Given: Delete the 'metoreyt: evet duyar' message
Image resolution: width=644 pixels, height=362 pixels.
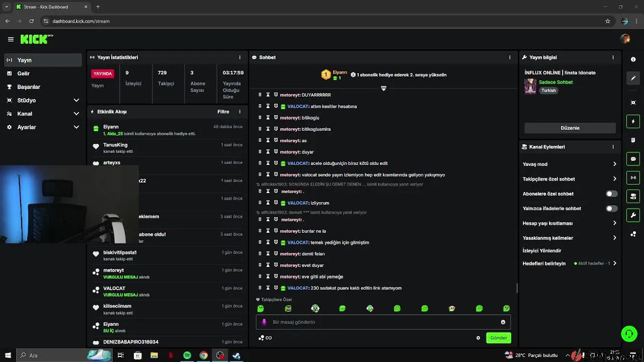Looking at the screenshot, I should tap(260, 265).
